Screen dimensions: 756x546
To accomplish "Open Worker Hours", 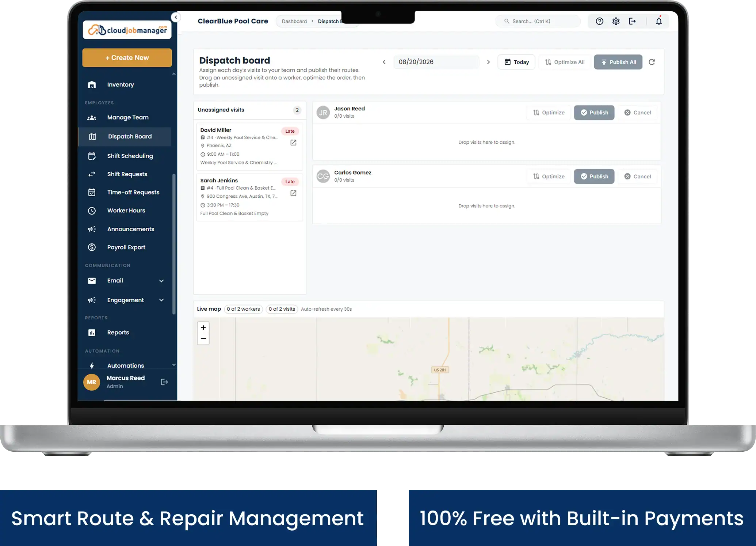I will (125, 211).
